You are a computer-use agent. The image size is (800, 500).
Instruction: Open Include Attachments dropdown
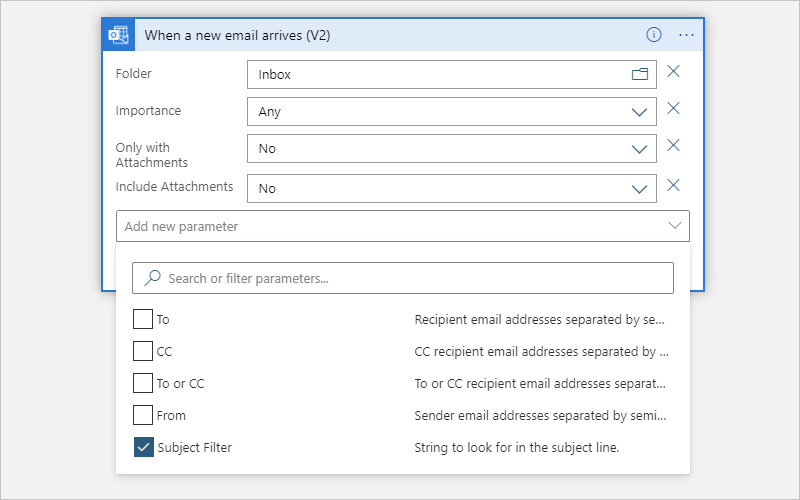tap(452, 189)
